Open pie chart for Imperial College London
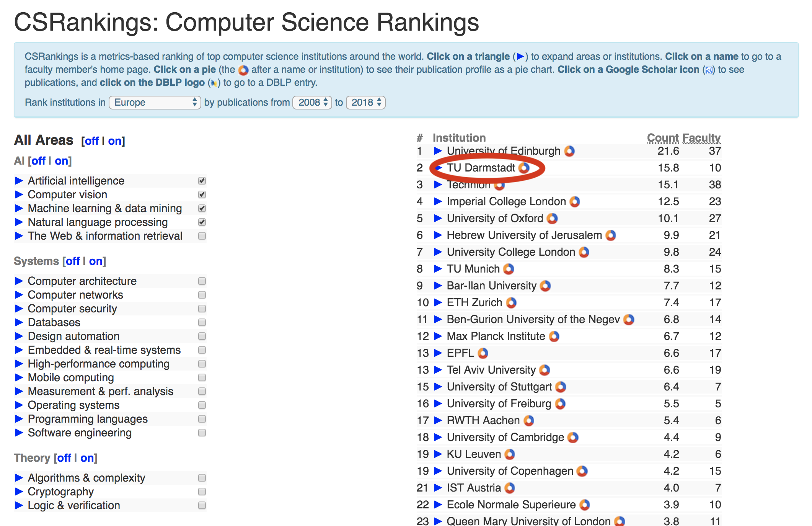 [575, 201]
